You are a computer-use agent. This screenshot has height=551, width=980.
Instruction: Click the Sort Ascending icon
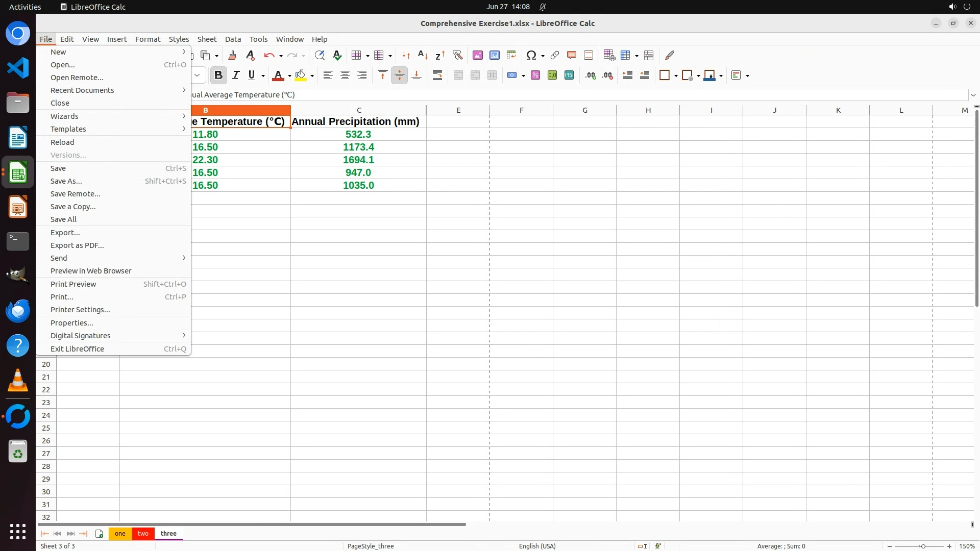(423, 55)
